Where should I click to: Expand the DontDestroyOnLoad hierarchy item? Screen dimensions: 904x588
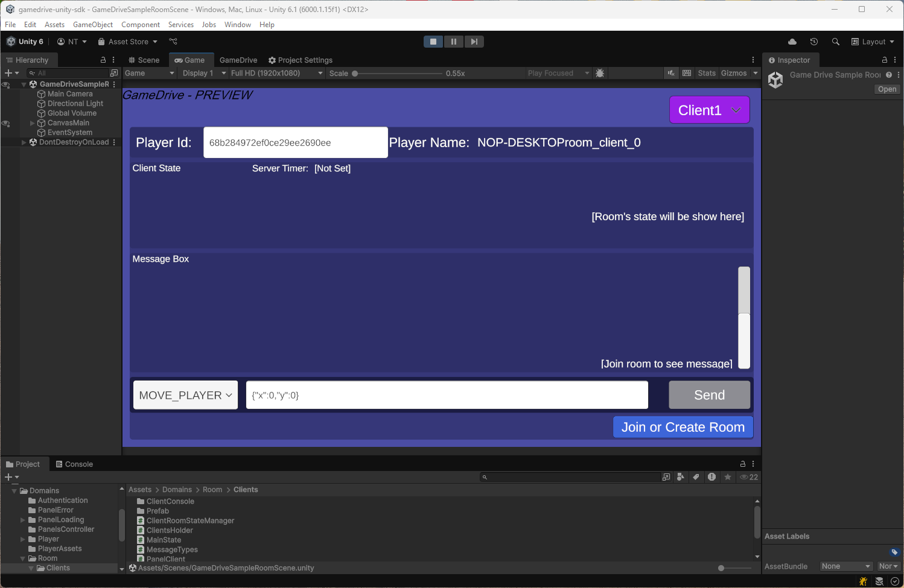coord(24,142)
